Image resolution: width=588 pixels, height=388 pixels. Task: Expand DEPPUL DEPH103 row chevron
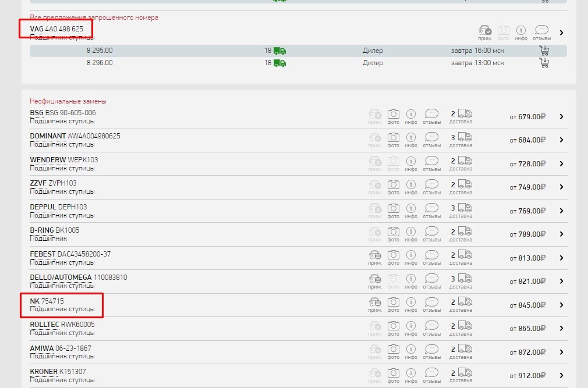(x=561, y=211)
